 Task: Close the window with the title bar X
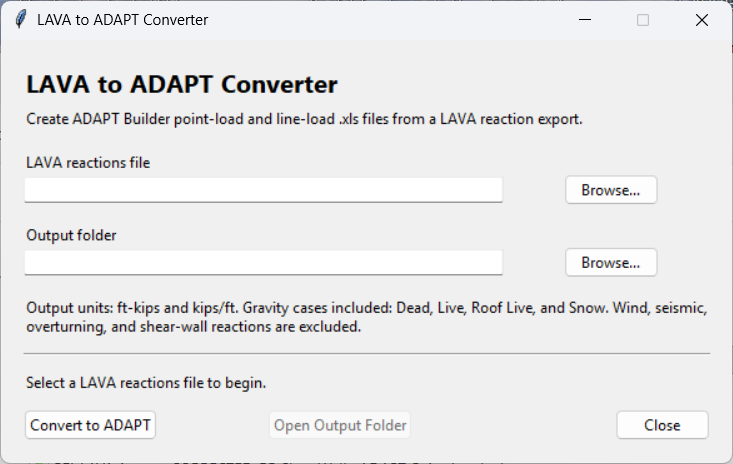point(702,20)
